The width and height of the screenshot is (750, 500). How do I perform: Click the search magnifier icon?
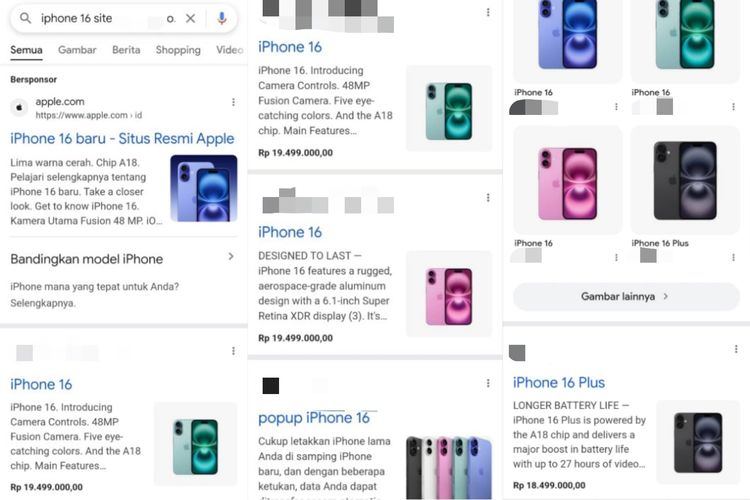25,18
